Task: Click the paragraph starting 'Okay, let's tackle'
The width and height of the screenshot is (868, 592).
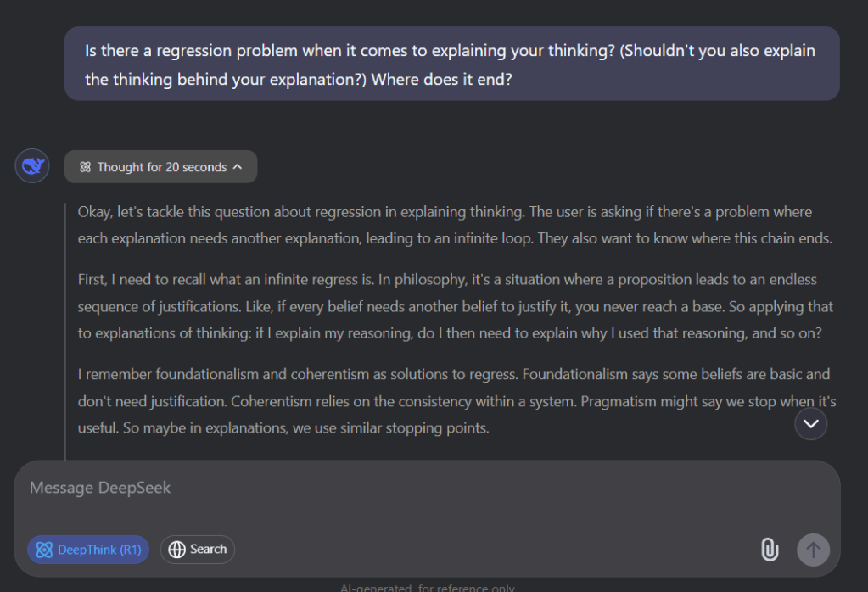Action: (x=454, y=225)
